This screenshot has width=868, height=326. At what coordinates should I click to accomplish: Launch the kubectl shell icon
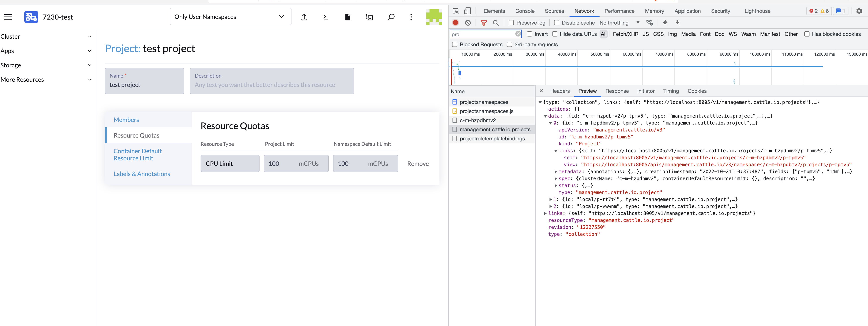click(x=325, y=17)
